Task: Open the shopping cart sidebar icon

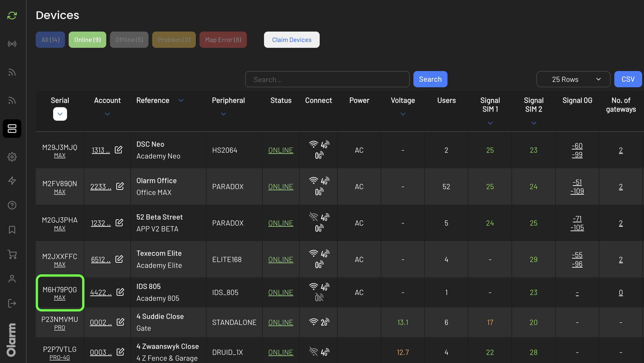Action: pos(12,254)
